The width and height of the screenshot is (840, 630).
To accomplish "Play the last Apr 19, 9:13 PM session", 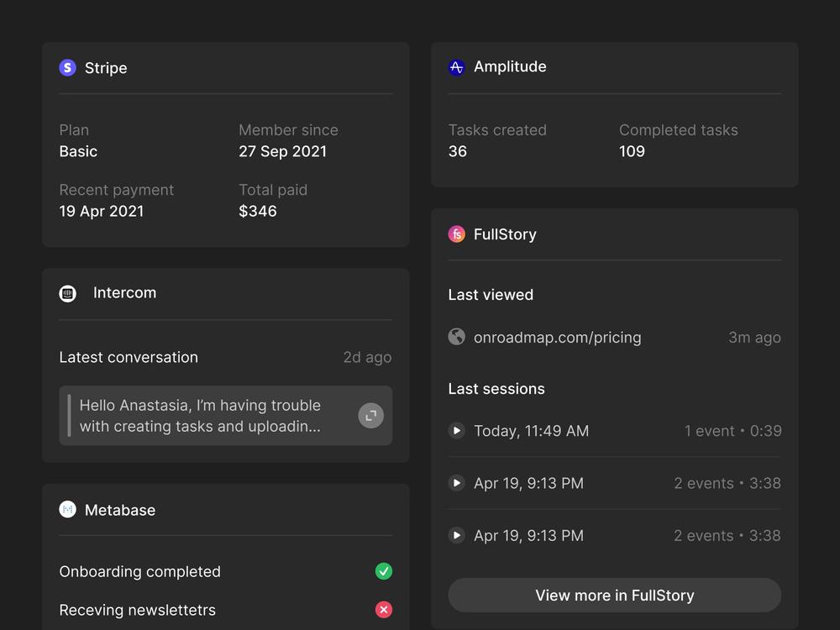I will (x=456, y=535).
